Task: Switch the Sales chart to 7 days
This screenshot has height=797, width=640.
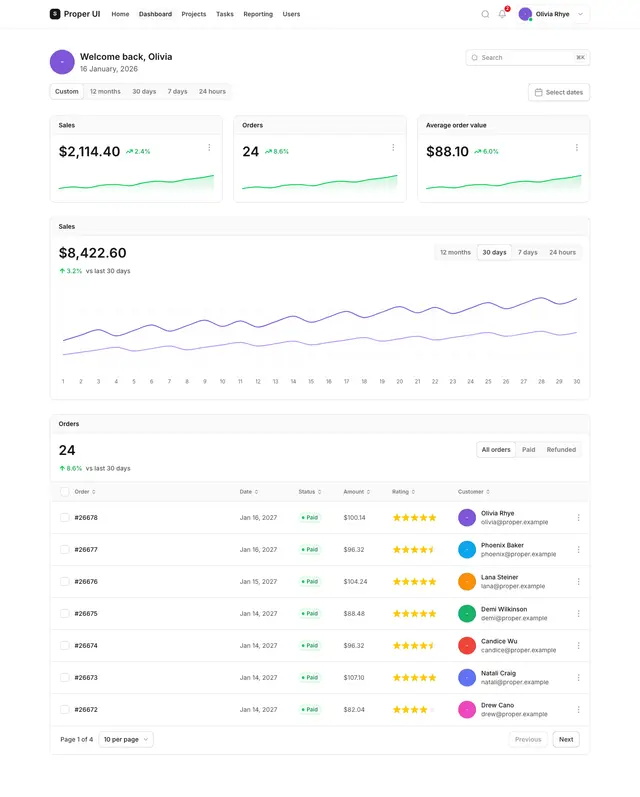Action: coord(528,252)
